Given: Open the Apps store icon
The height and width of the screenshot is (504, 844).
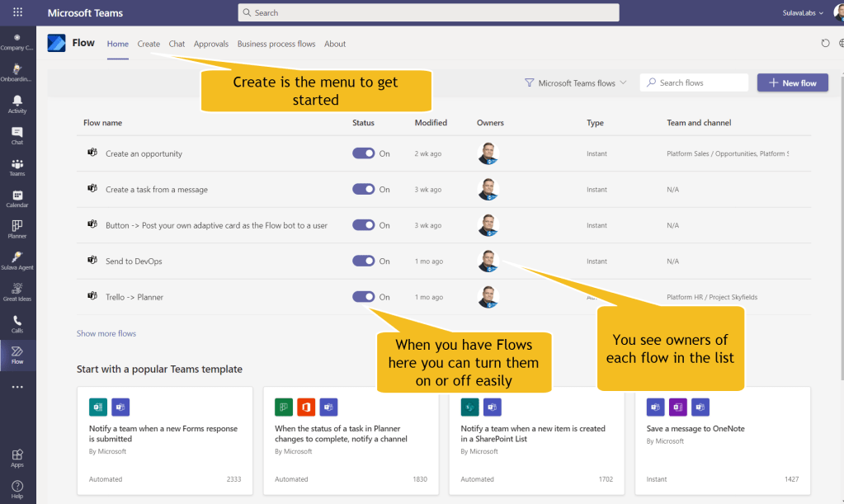Looking at the screenshot, I should 17,458.
